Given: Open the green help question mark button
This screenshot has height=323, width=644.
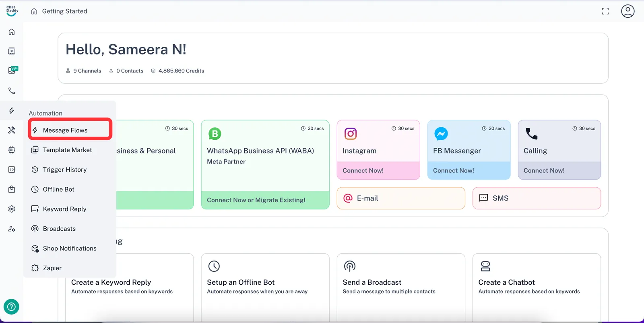Looking at the screenshot, I should (11, 307).
